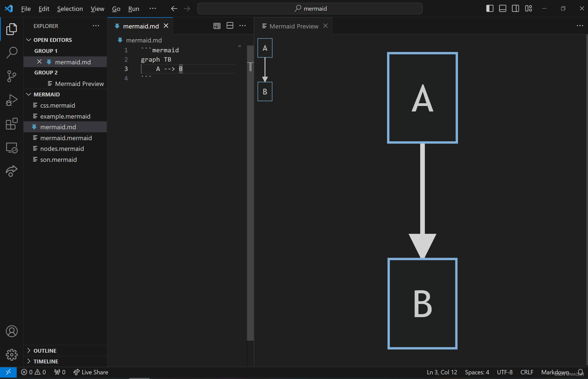
Task: Place cursor on line 2 graph TB
Action: (156, 59)
